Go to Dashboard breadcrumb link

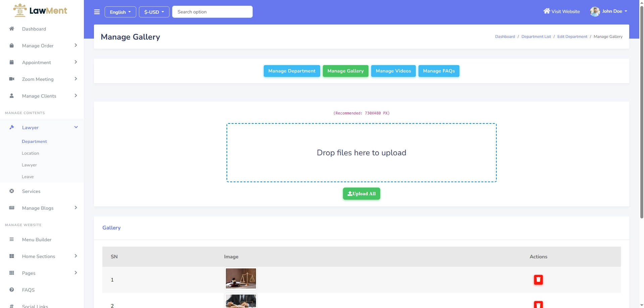pos(505,37)
